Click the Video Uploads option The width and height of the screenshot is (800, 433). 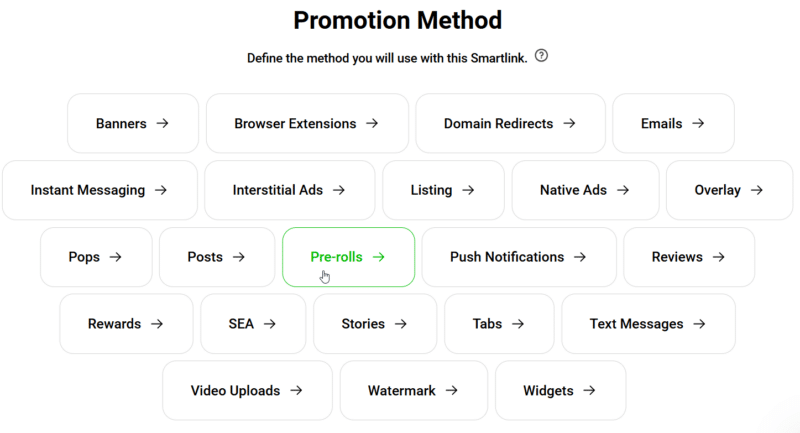(x=247, y=390)
